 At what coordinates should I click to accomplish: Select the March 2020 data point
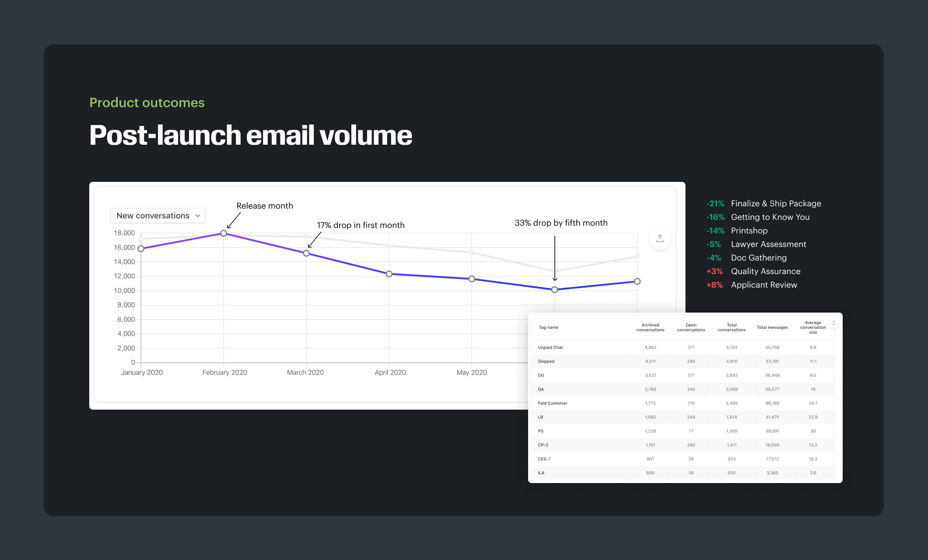coord(306,253)
